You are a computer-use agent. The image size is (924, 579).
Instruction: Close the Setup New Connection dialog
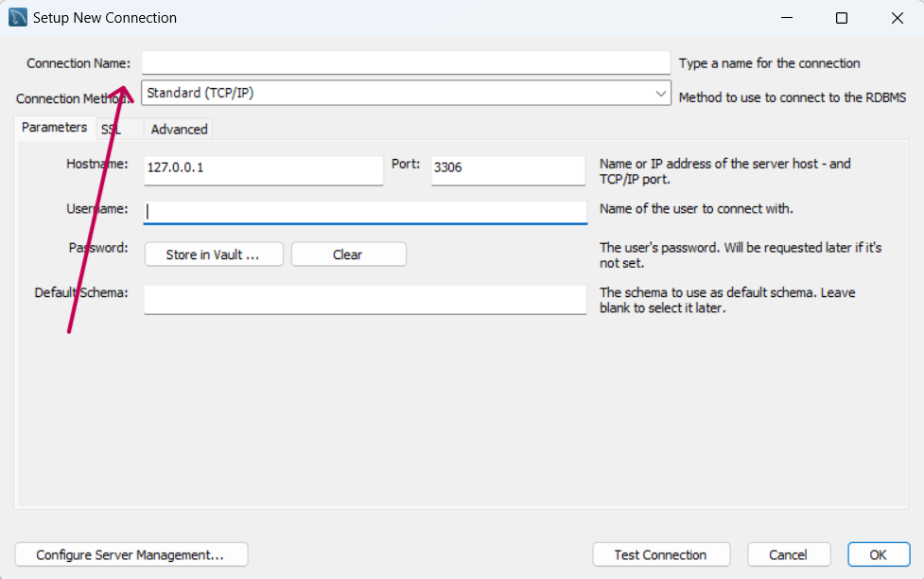pos(897,18)
